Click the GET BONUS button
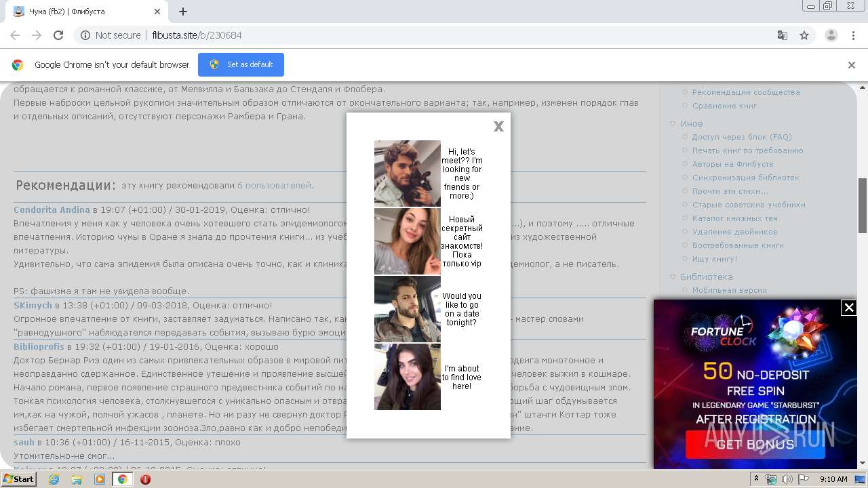The height and width of the screenshot is (488, 868). click(755, 445)
